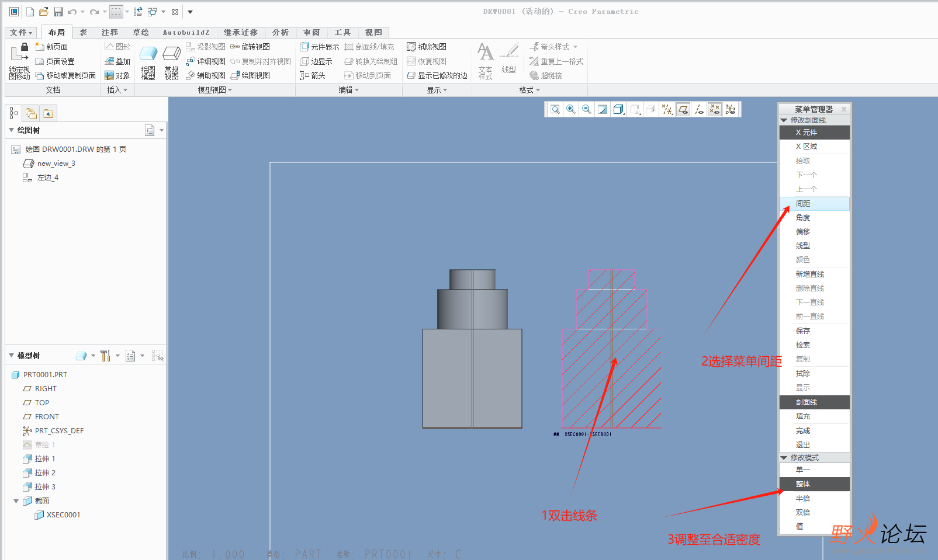Open drawing tree settings icon
The image size is (938, 560).
pos(150,130)
